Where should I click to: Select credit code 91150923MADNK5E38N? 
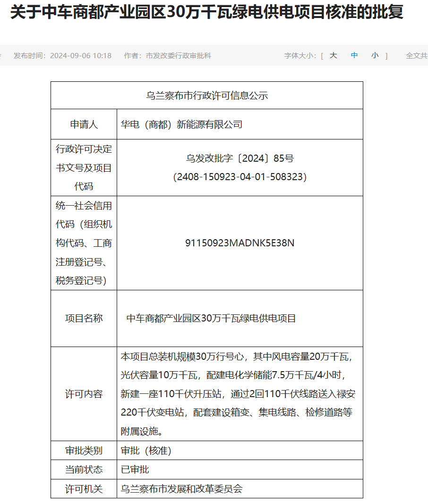click(240, 243)
